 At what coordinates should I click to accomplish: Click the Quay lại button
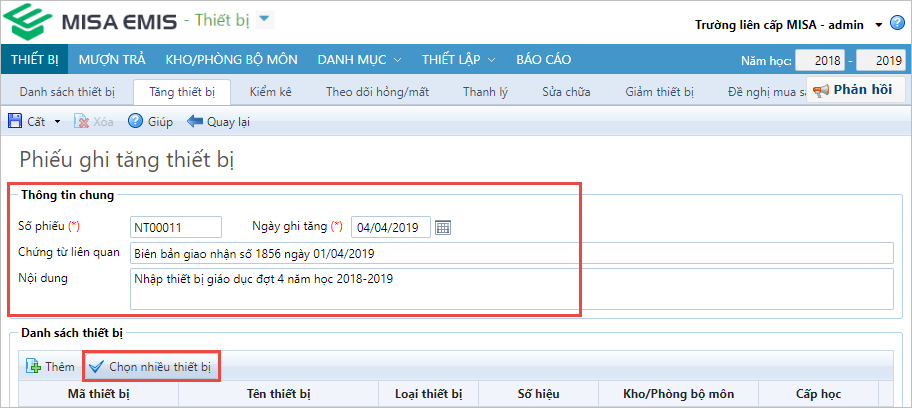[218, 122]
